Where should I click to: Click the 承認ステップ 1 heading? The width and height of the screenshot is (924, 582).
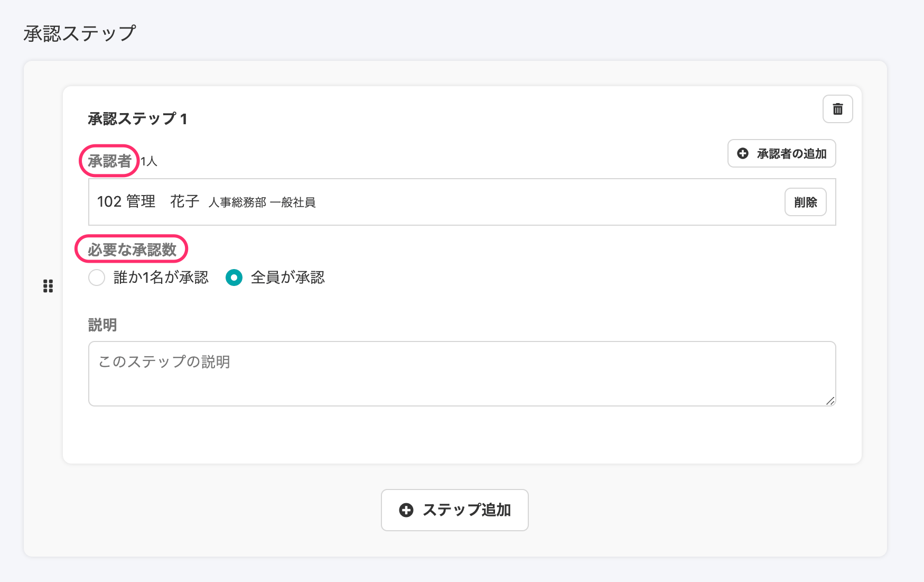pos(137,119)
